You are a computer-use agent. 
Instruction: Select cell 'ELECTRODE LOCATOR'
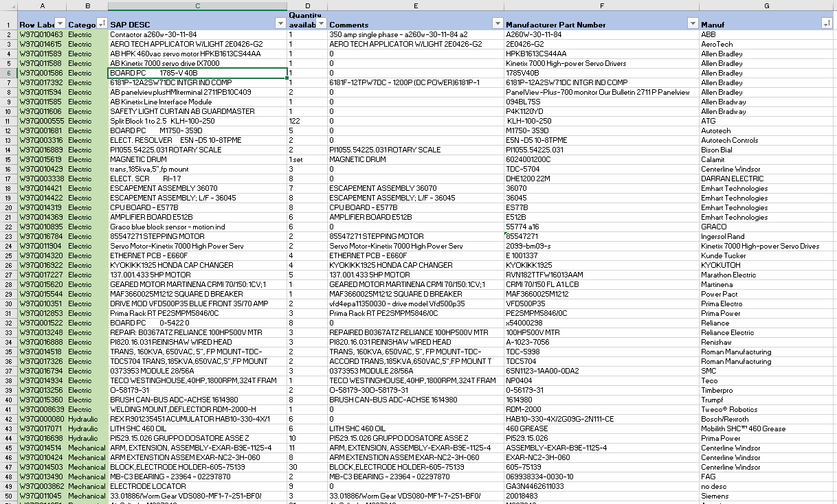point(197,486)
